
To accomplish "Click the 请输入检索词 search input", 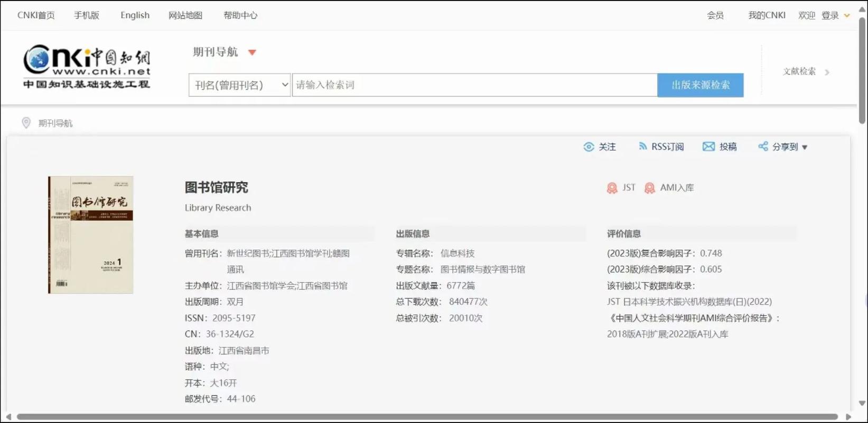I will [x=474, y=85].
